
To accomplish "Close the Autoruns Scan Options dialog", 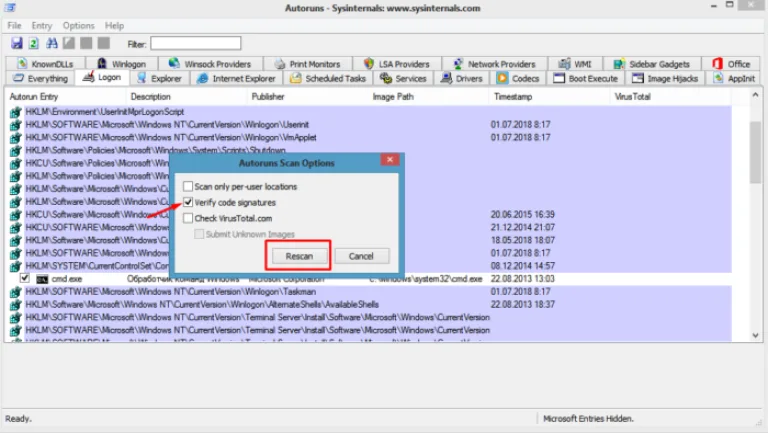I will pyautogui.click(x=390, y=160).
